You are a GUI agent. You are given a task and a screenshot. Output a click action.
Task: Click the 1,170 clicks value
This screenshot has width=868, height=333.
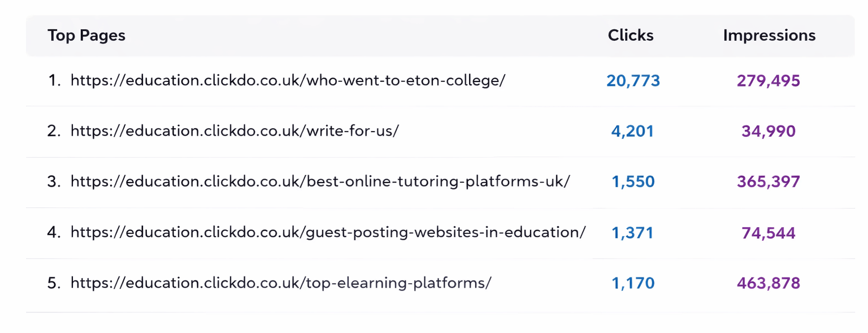pos(633,283)
